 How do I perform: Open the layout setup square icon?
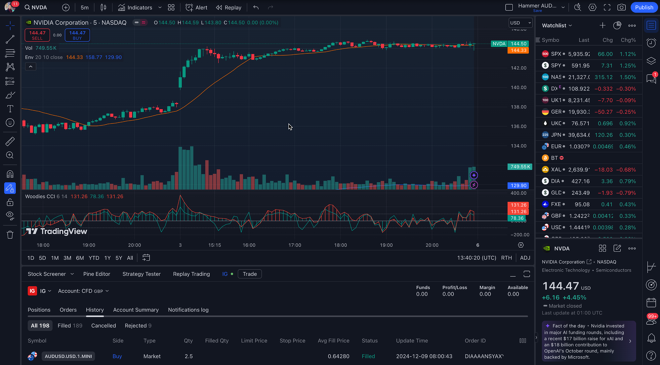click(x=509, y=8)
